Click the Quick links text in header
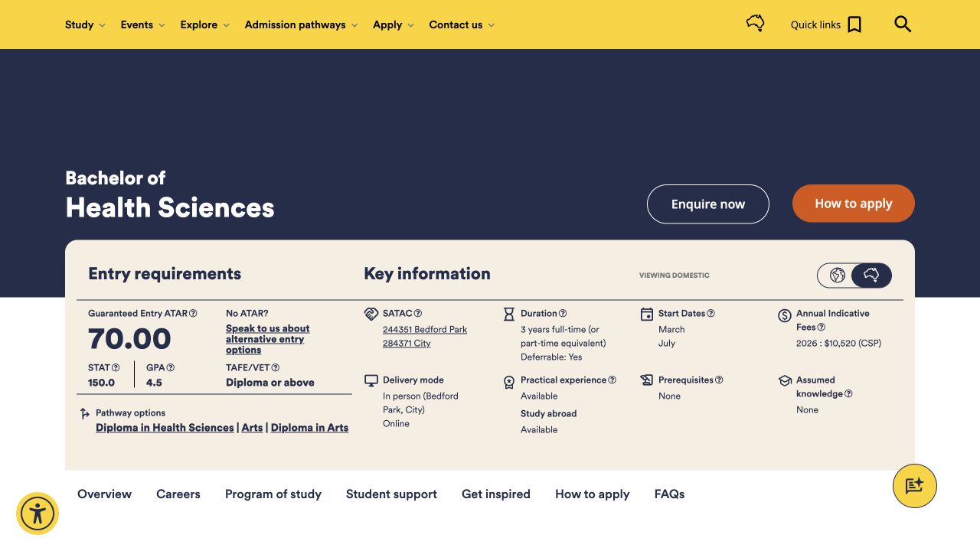980x551 pixels. tap(815, 24)
